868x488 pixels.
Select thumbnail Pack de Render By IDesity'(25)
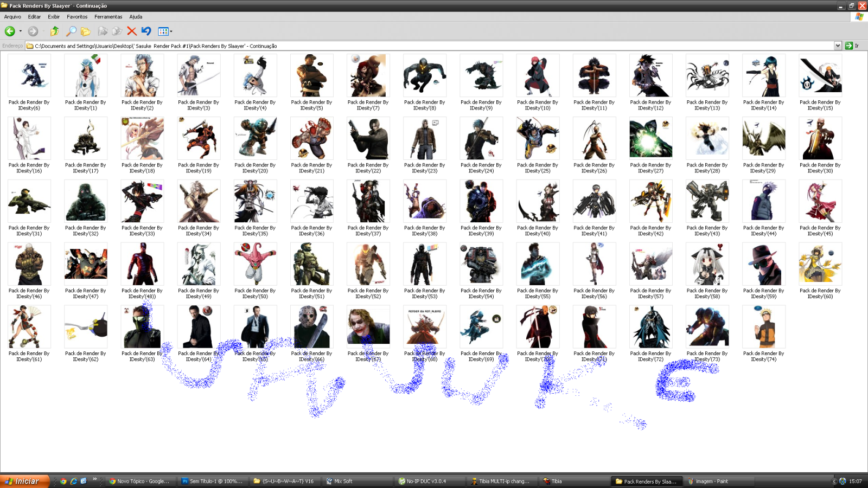[x=538, y=138]
